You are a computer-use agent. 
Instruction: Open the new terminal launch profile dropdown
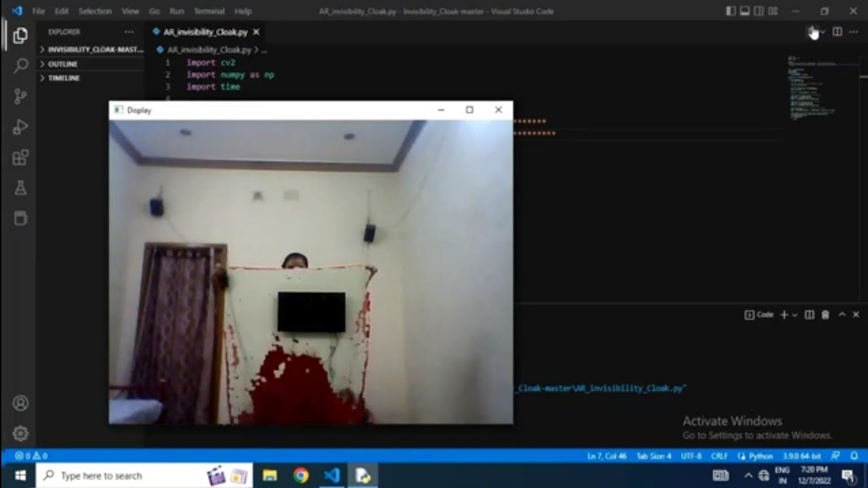click(795, 314)
